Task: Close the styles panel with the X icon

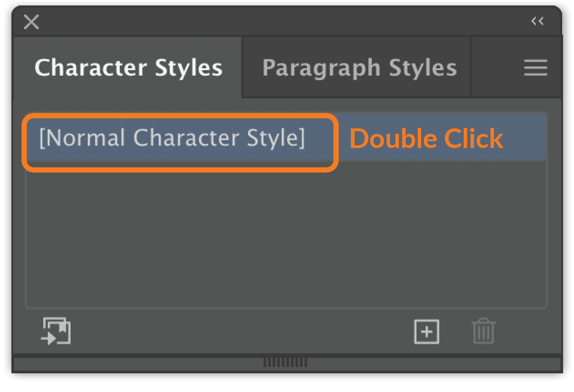Action: click(31, 21)
